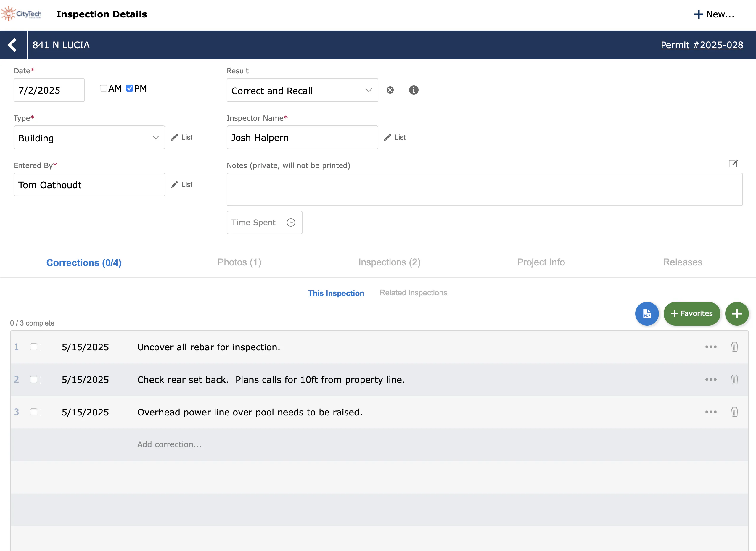Switch to the Photos (1) tab
Viewport: 756px width, 551px height.
(x=239, y=262)
